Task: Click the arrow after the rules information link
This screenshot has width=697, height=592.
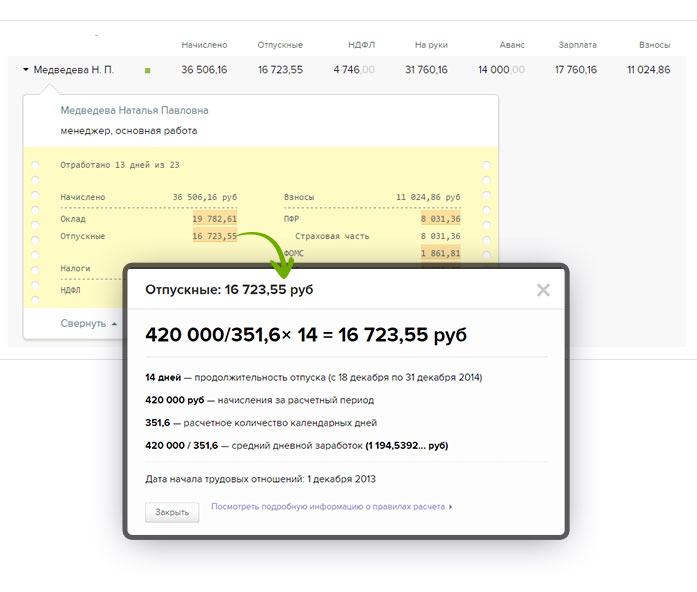Action: click(451, 507)
